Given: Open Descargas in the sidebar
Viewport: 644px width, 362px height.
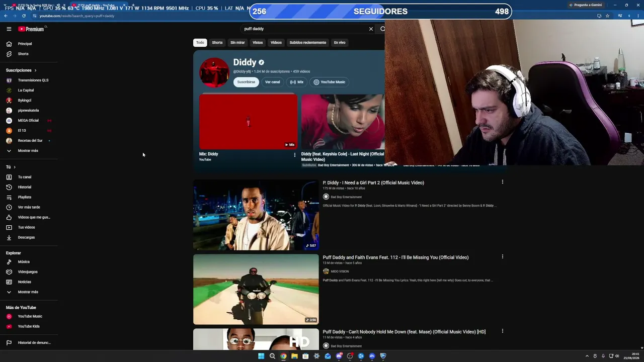Looking at the screenshot, I should [26, 237].
